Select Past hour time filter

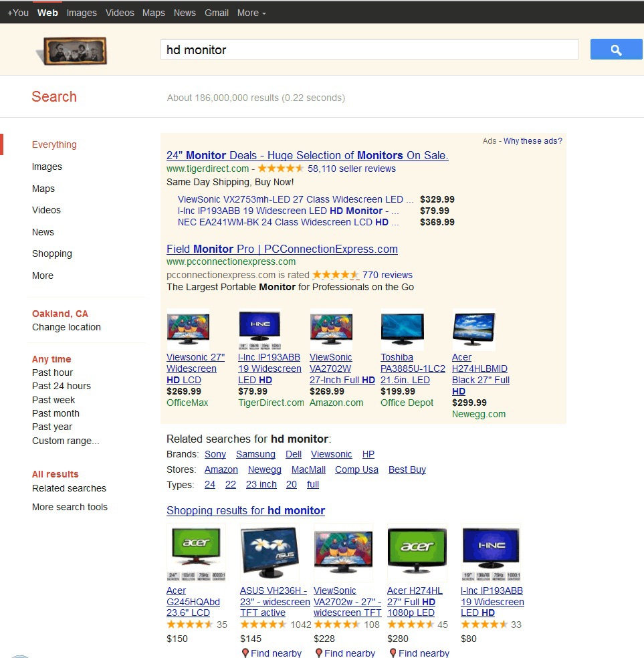pos(52,372)
